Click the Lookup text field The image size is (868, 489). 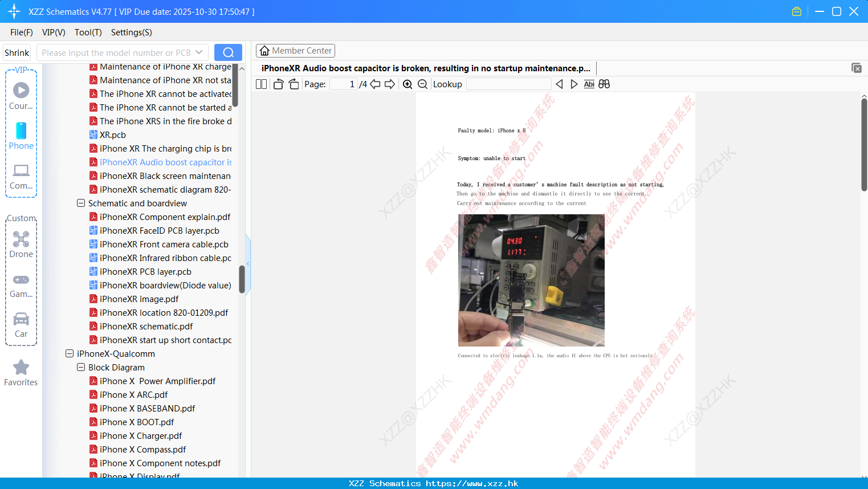[508, 84]
